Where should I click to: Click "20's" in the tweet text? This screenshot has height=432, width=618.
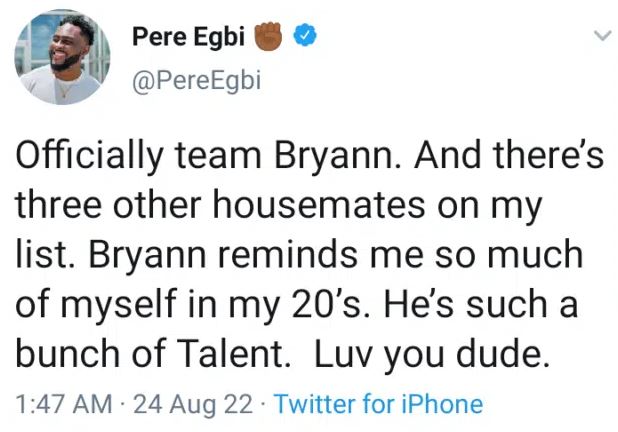(x=318, y=305)
